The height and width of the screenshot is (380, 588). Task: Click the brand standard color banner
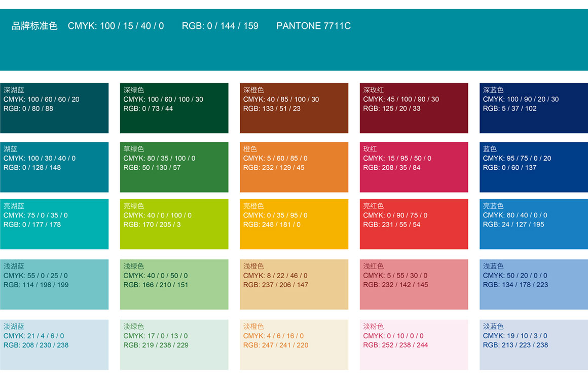point(294,48)
